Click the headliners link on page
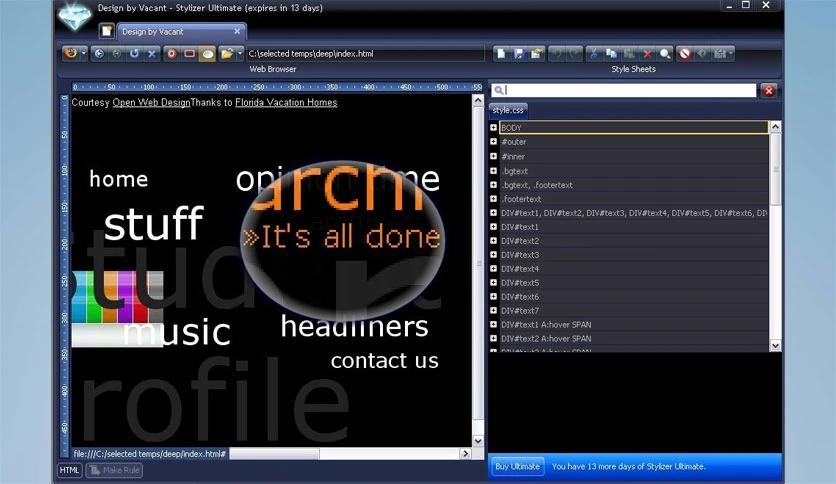This screenshot has width=836, height=484. click(x=355, y=326)
